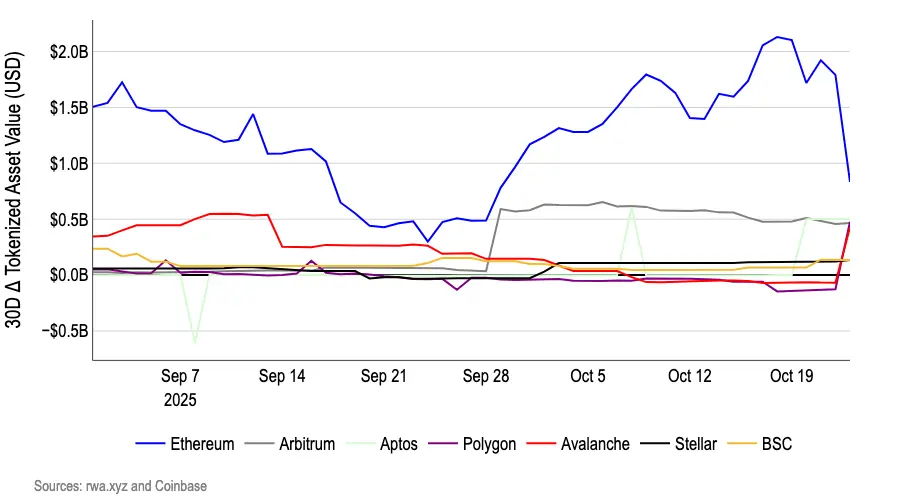The width and height of the screenshot is (900, 500).
Task: Click the BSC legend label
Action: (x=777, y=444)
